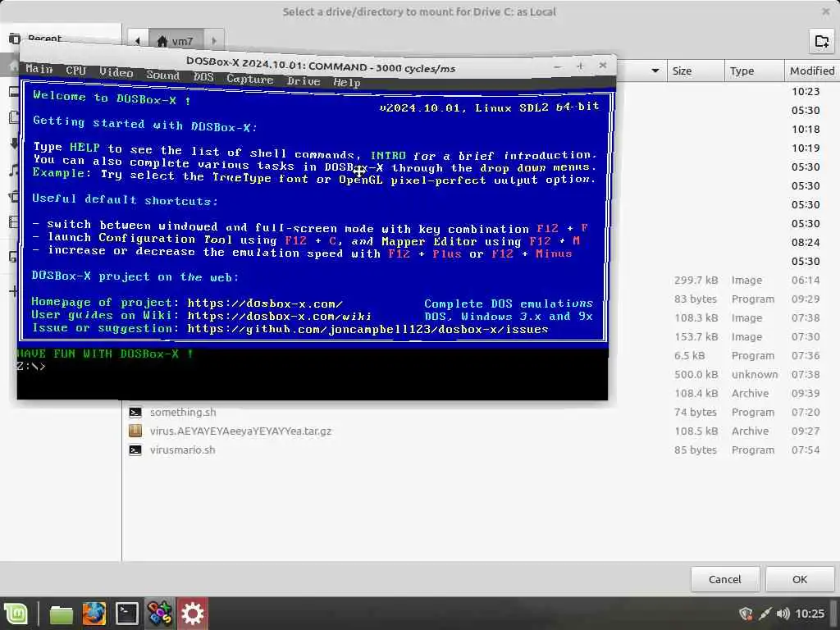Go to the previous path with the left arrow
This screenshot has height=630, width=840.
pos(138,41)
